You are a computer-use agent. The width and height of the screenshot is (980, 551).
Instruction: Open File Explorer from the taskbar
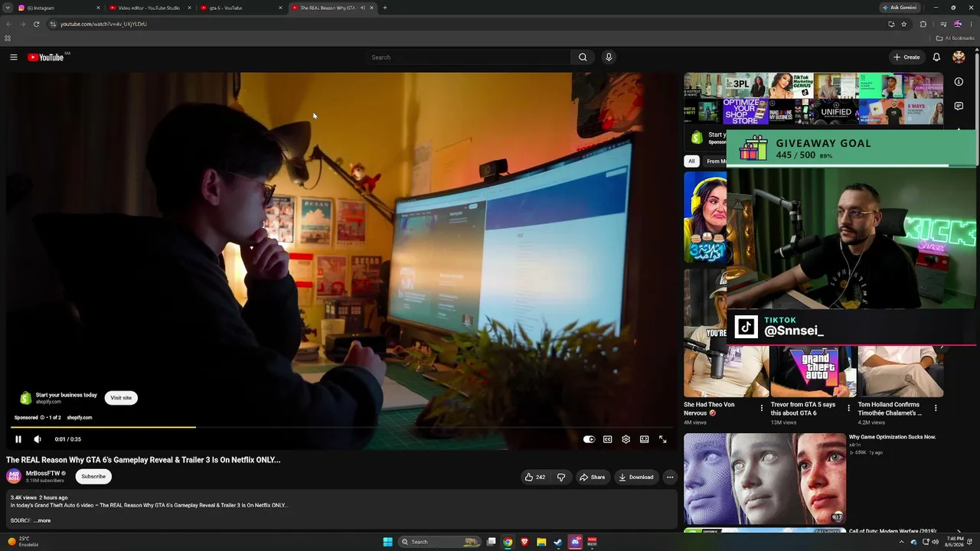(541, 542)
